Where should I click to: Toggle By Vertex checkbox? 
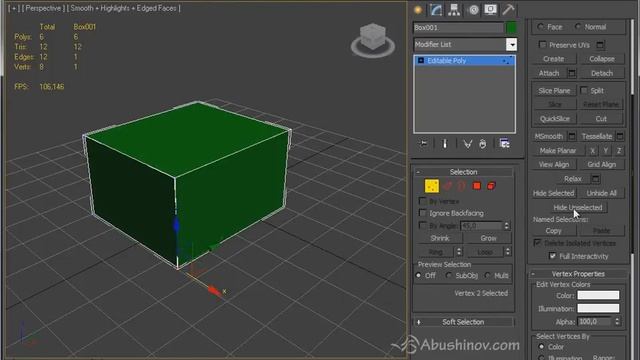422,201
